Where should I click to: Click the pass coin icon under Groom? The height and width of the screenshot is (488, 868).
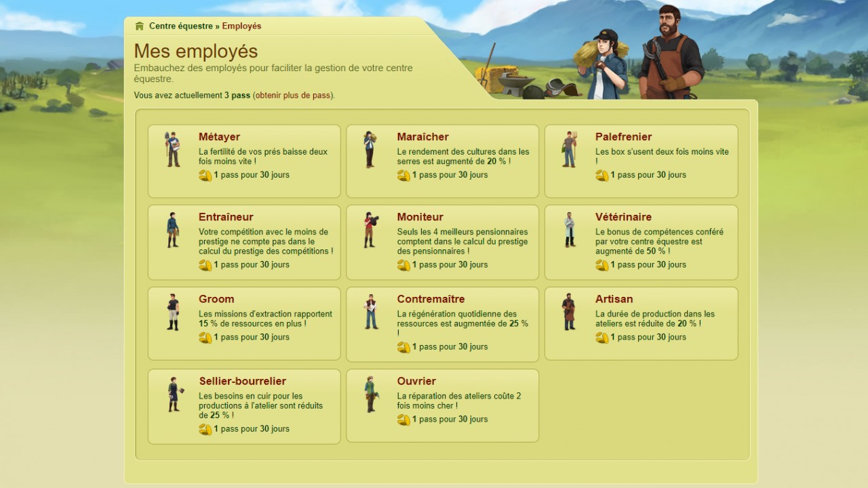point(205,338)
